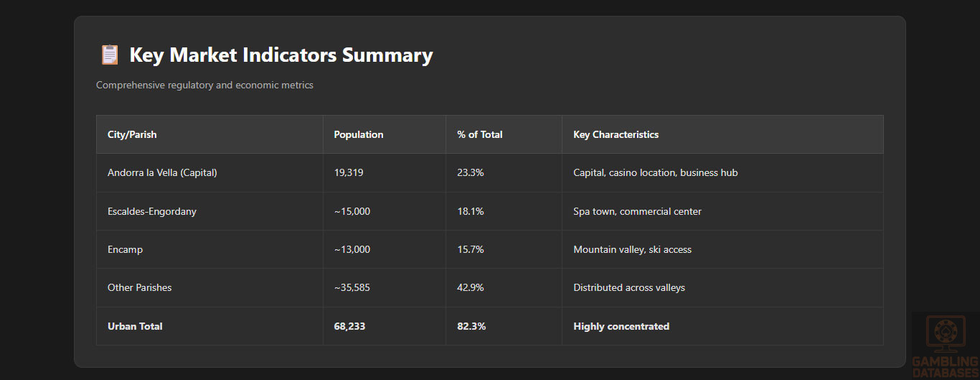Select the Encamp row label

126,249
